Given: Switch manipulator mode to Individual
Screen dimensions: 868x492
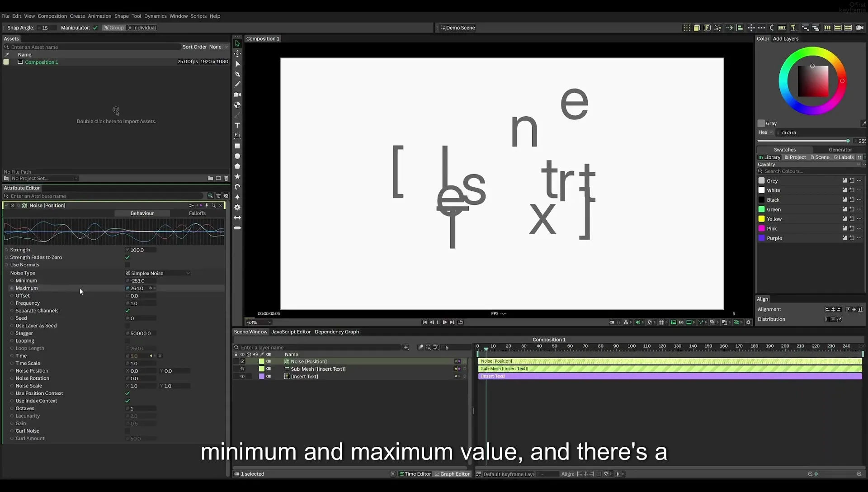Looking at the screenshot, I should coord(142,28).
